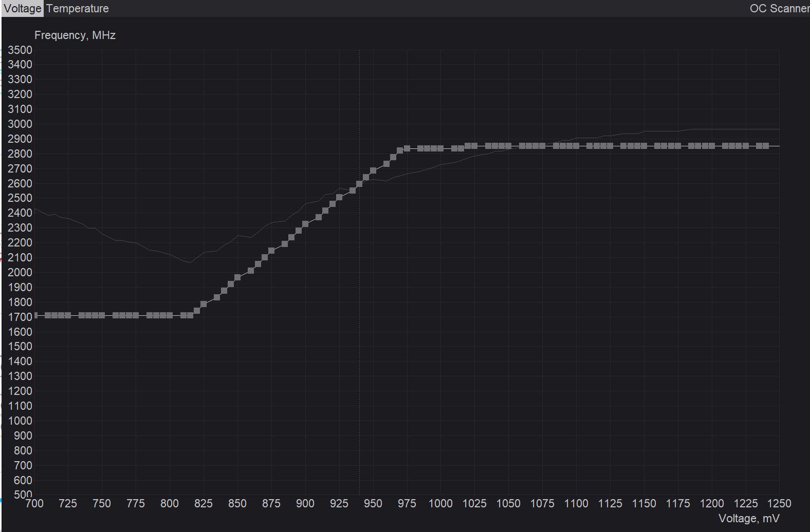Switch to the Temperature tab
The image size is (810, 532).
(x=78, y=9)
